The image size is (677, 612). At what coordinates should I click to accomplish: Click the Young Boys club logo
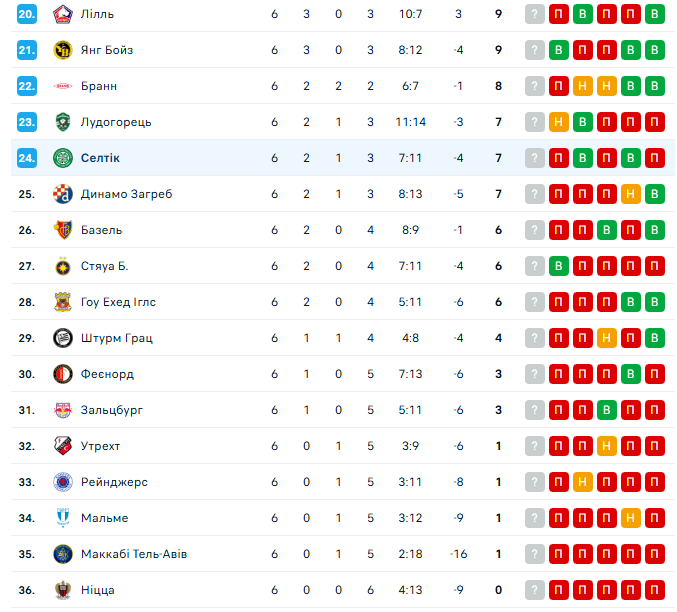(62, 50)
